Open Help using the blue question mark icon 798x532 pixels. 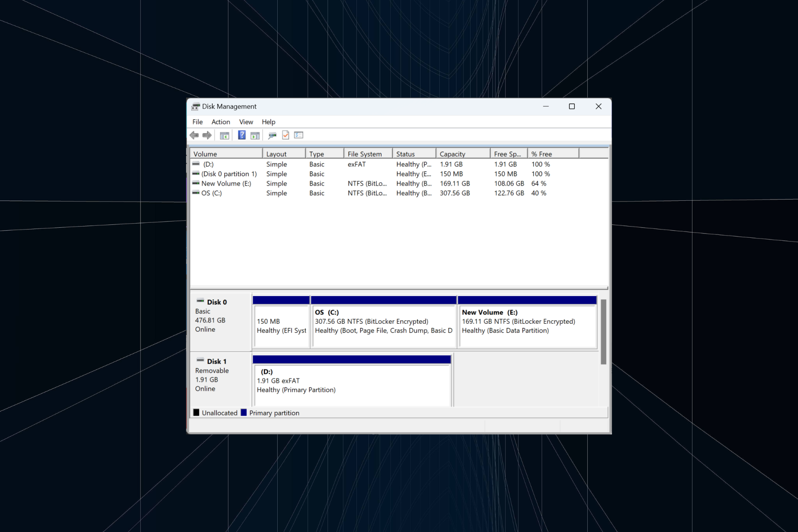[x=241, y=135]
